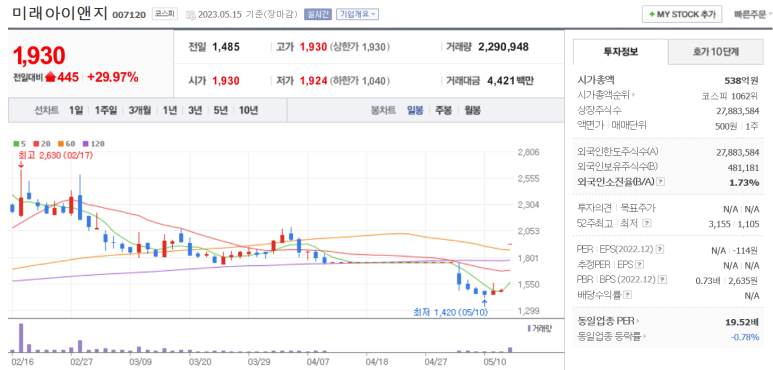
Task: Click the 19.52배 sector PER value
Action: pyautogui.click(x=742, y=322)
